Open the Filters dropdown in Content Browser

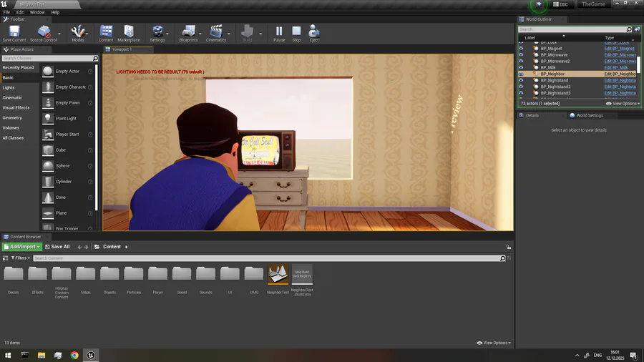(x=21, y=258)
